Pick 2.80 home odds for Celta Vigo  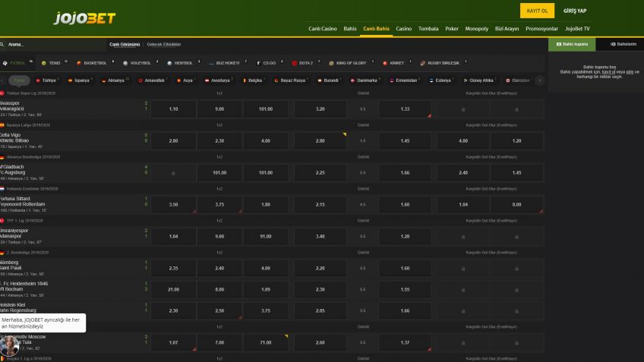(173, 141)
